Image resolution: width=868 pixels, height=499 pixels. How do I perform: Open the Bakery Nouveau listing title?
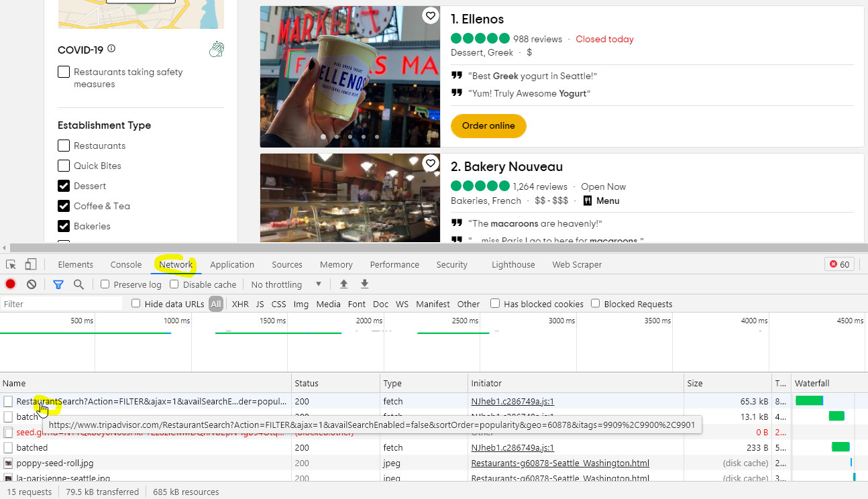click(x=506, y=166)
